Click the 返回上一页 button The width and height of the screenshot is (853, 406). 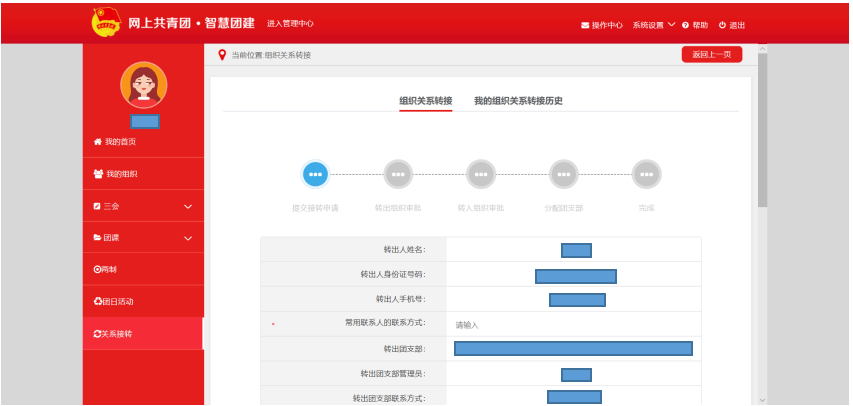(x=711, y=55)
